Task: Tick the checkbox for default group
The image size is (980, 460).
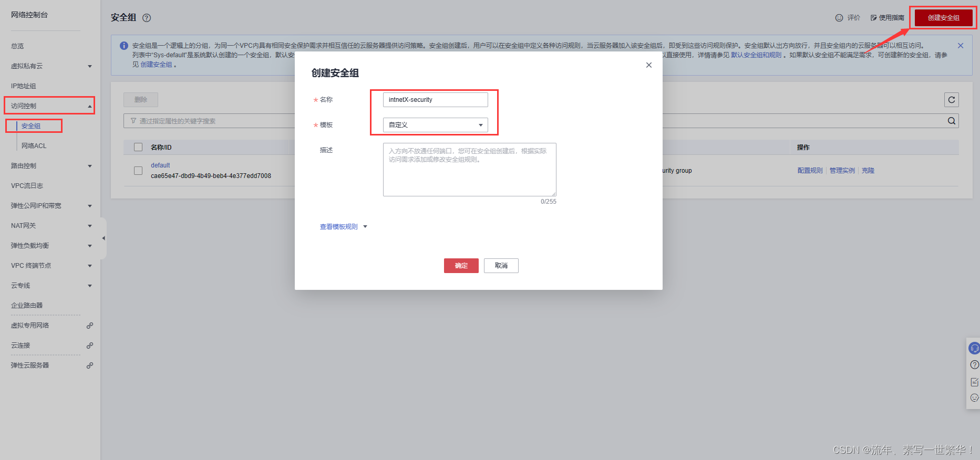Action: (138, 171)
